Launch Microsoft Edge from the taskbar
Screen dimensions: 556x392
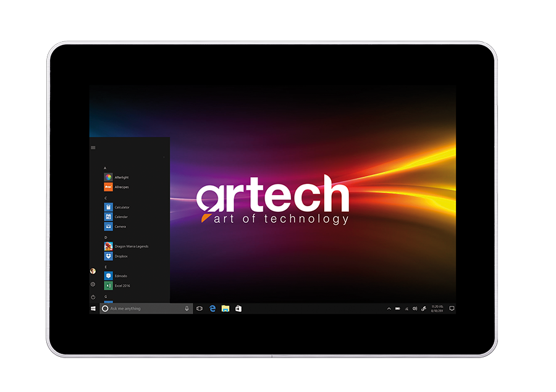coord(213,309)
